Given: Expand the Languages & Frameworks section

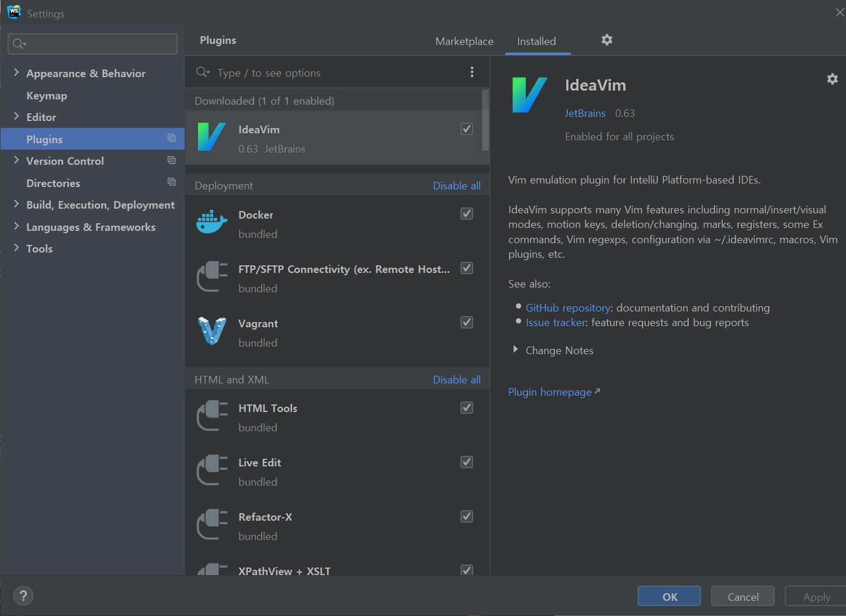Looking at the screenshot, I should 16,226.
